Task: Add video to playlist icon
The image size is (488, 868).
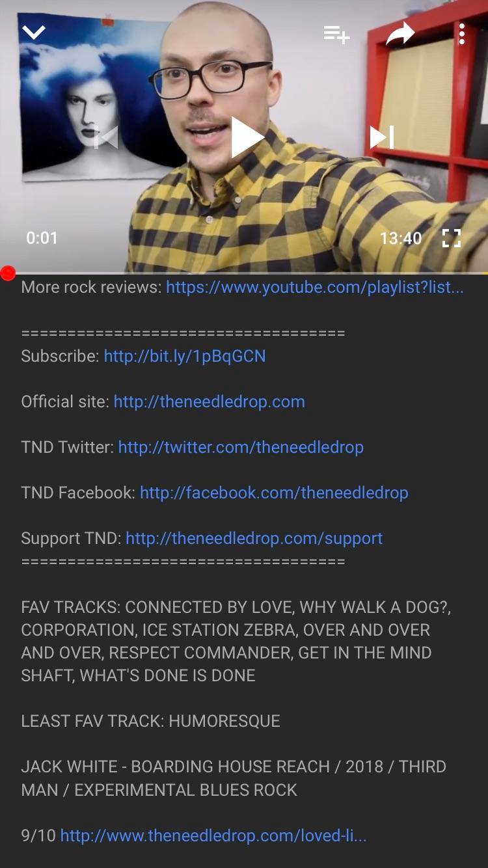Action: tap(337, 34)
